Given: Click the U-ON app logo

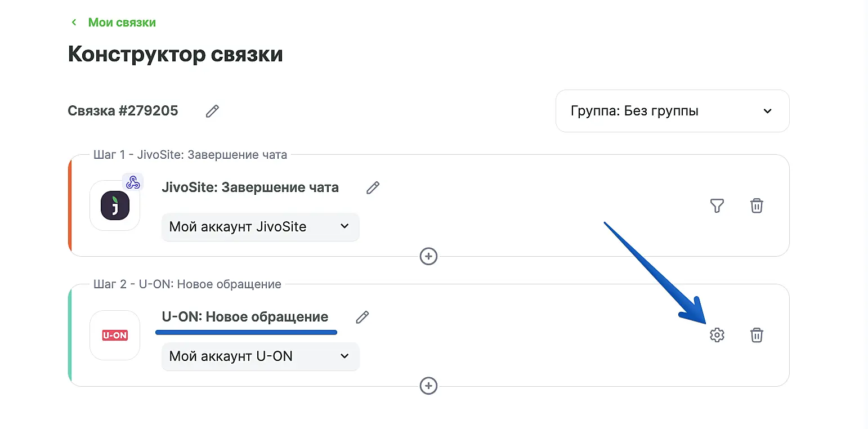Looking at the screenshot, I should (115, 336).
